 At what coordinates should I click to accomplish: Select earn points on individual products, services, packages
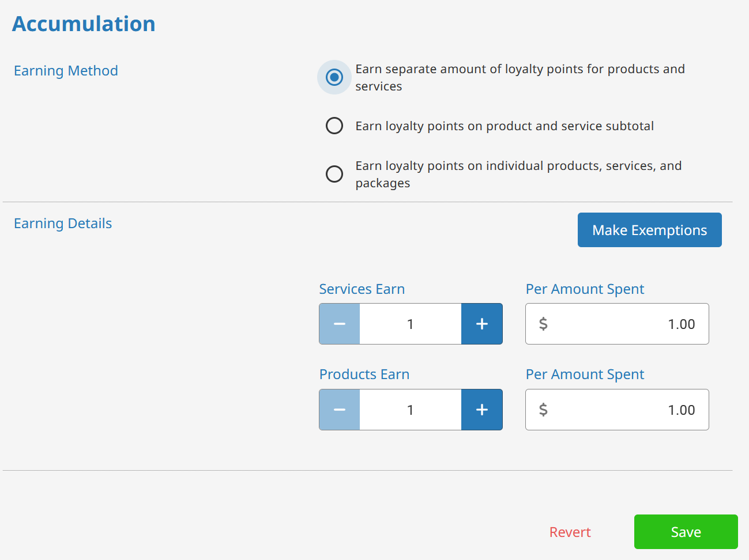(334, 174)
